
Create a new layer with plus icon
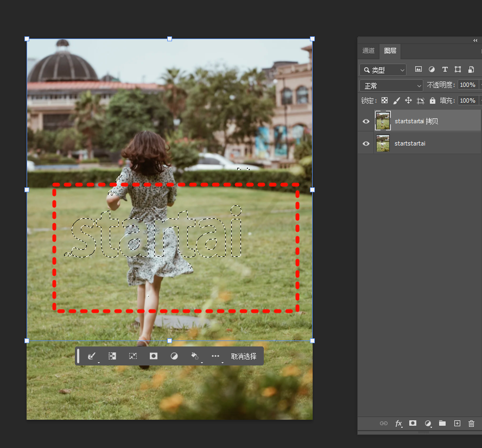pyautogui.click(x=457, y=423)
